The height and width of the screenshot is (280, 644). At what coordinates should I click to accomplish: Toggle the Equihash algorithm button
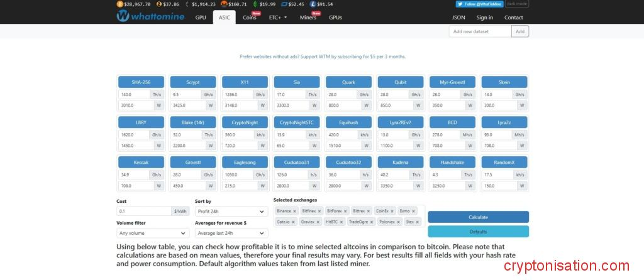[348, 122]
